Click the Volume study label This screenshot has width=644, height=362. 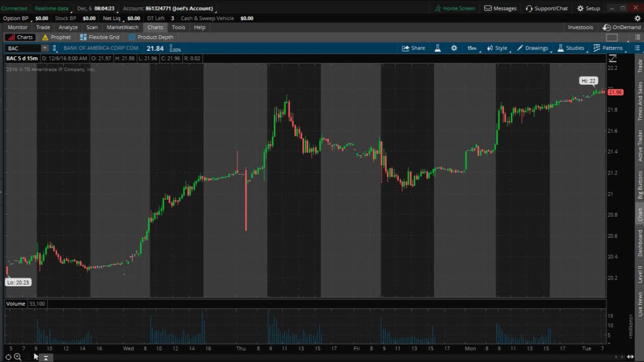point(16,304)
